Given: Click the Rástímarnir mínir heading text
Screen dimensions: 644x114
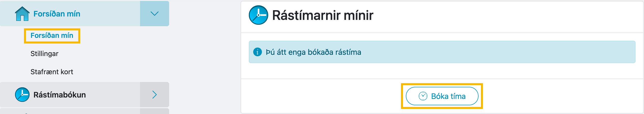Looking at the screenshot, I should (x=322, y=15).
